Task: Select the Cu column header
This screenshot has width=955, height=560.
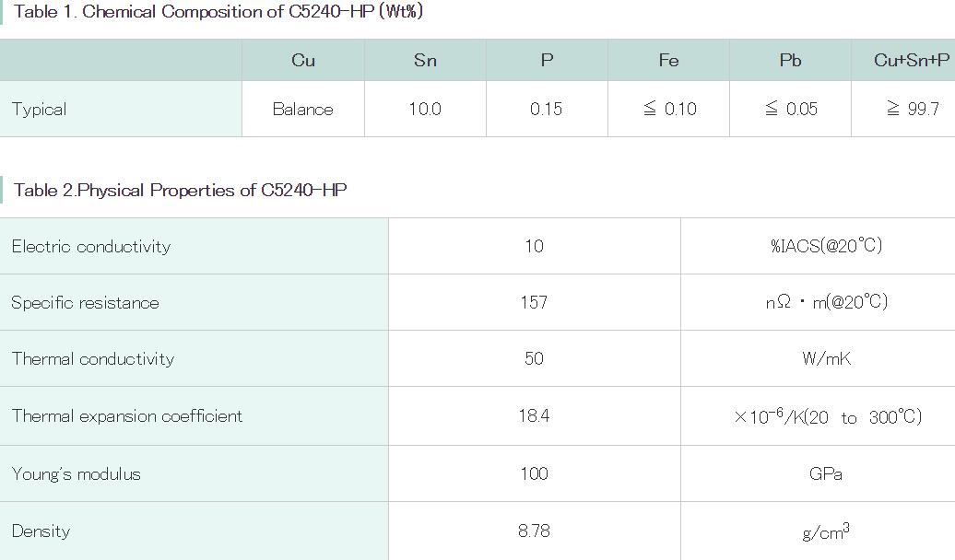Action: (303, 60)
